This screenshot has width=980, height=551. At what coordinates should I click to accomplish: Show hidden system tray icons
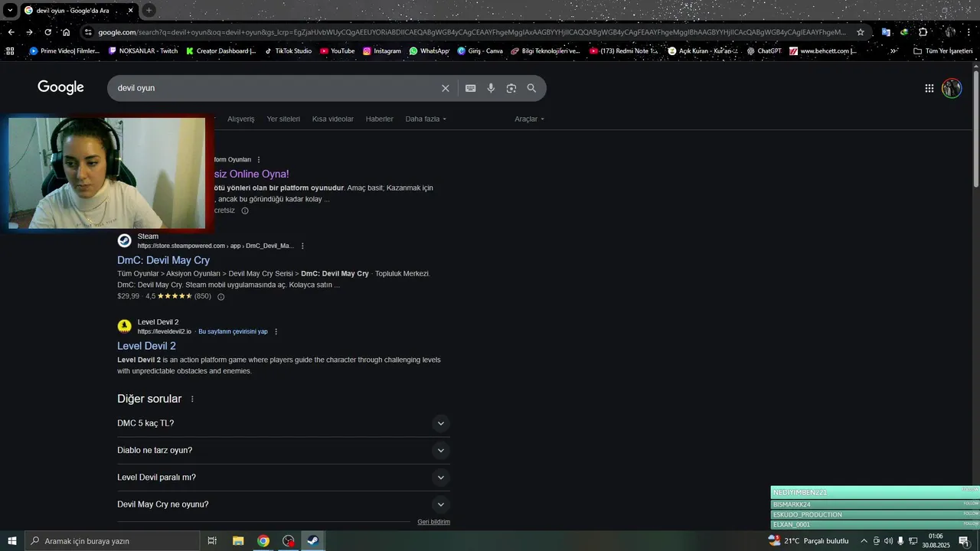pos(864,541)
